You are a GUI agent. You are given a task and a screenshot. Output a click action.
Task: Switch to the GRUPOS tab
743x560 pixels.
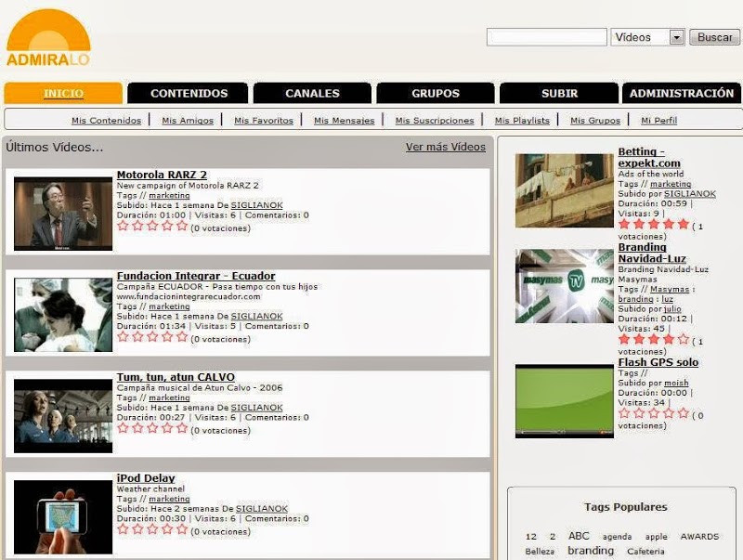click(436, 93)
